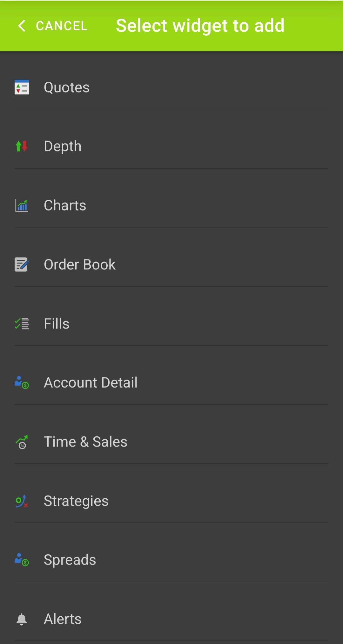343x644 pixels.
Task: Click the Time & Sales clock icon
Action: (x=22, y=442)
